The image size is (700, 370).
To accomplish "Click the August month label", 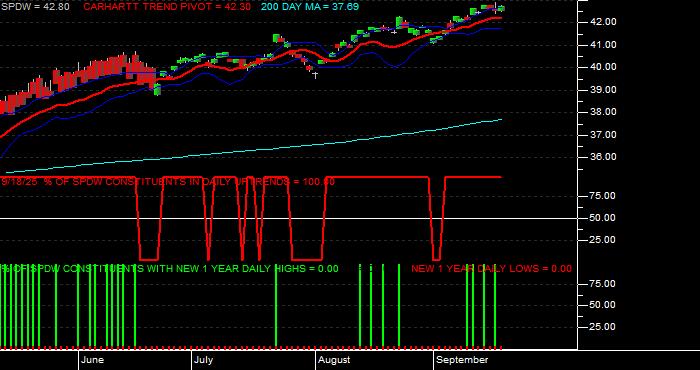I will pyautogui.click(x=334, y=360).
